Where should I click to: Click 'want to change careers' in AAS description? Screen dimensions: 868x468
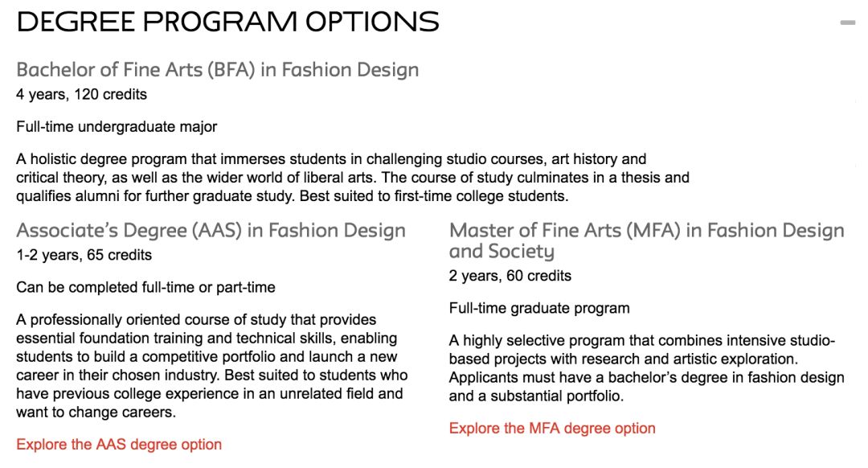96,413
